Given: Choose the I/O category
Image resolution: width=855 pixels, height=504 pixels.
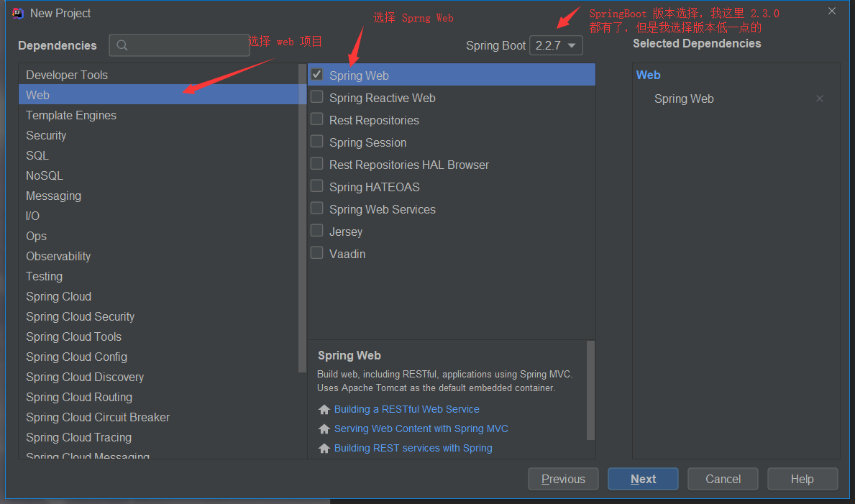Looking at the screenshot, I should click(158, 216).
